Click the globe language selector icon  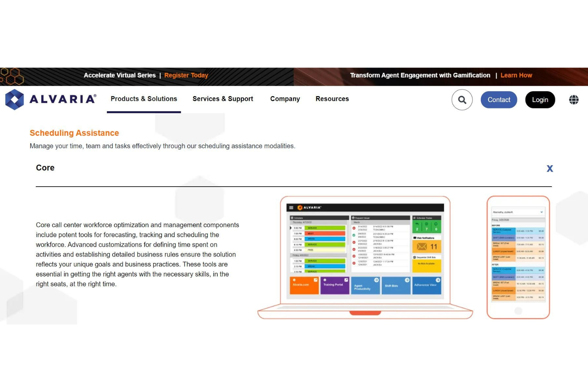pos(573,100)
